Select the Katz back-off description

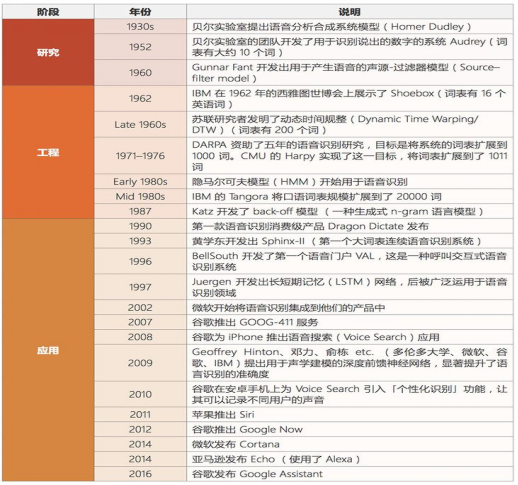[x=350, y=211]
